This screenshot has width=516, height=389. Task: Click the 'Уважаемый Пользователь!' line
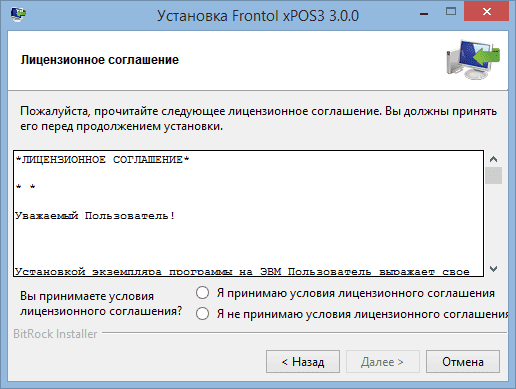(x=95, y=216)
